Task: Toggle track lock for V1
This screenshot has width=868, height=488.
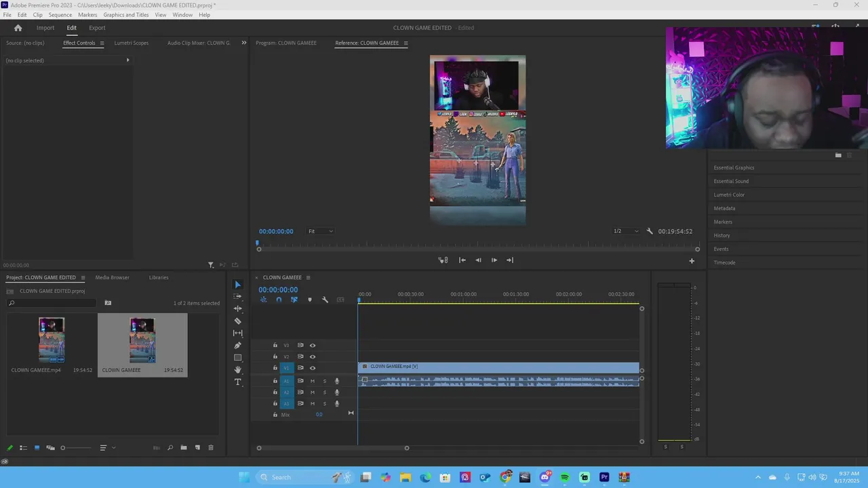Action: tap(275, 368)
